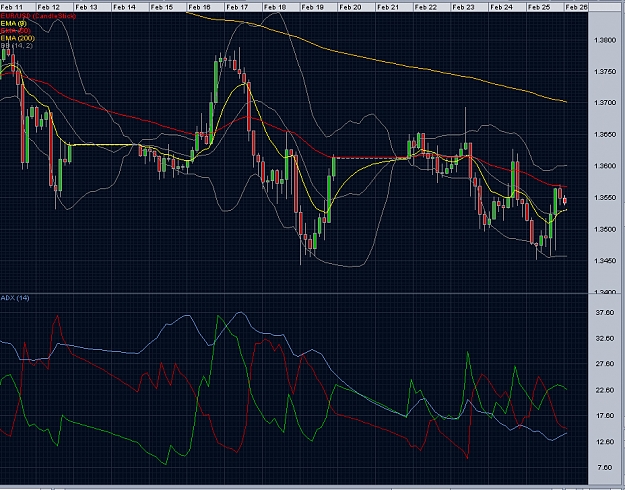
Task: Click the 1.3600 price axis label
Action: point(605,166)
